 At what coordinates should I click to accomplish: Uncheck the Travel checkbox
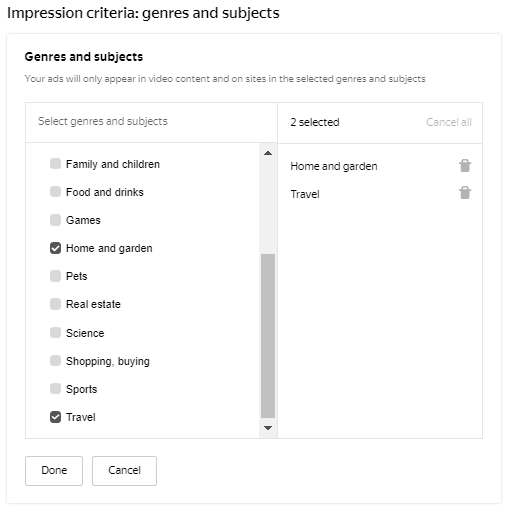click(x=55, y=417)
